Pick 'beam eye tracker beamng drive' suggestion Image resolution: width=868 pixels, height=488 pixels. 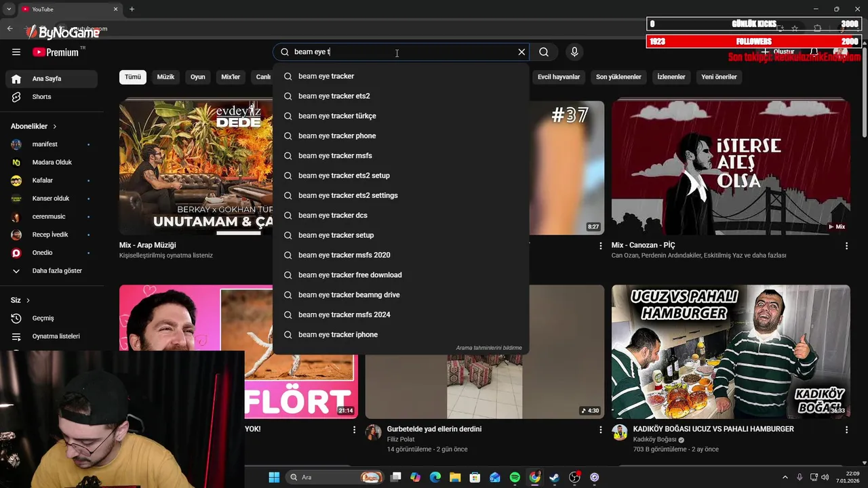[401, 295]
